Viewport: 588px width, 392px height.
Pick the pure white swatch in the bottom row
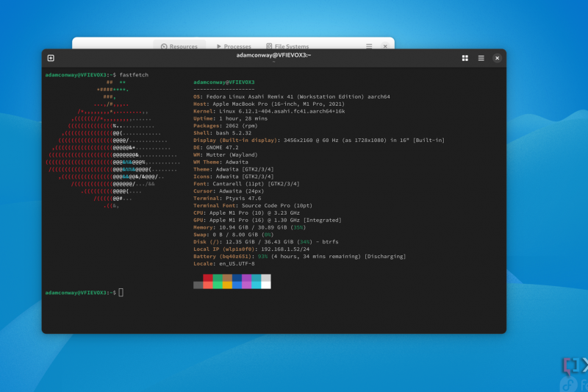pyautogui.click(x=266, y=285)
